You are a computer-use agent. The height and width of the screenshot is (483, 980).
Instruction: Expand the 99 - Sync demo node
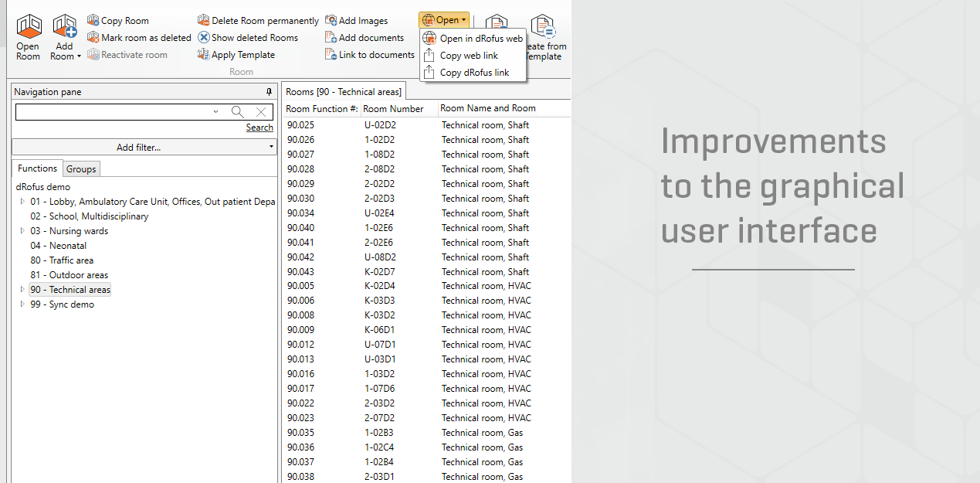pyautogui.click(x=22, y=304)
